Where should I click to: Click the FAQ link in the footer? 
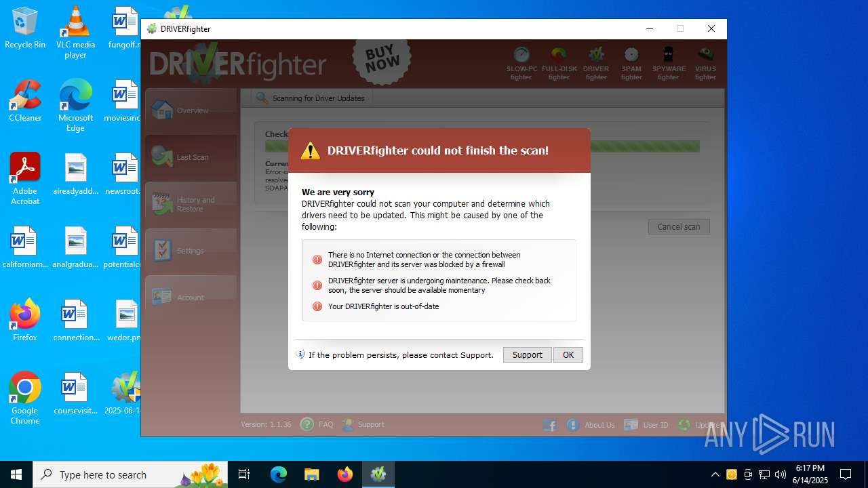(x=317, y=424)
